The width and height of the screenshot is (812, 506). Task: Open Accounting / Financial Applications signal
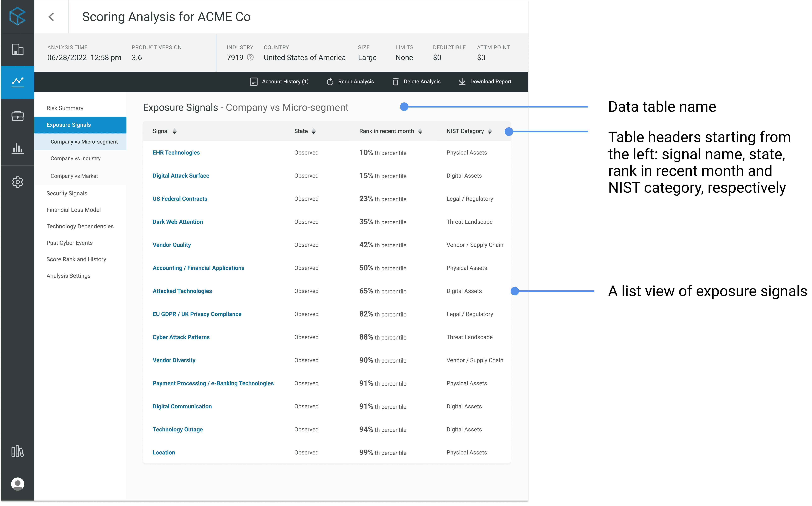point(199,268)
